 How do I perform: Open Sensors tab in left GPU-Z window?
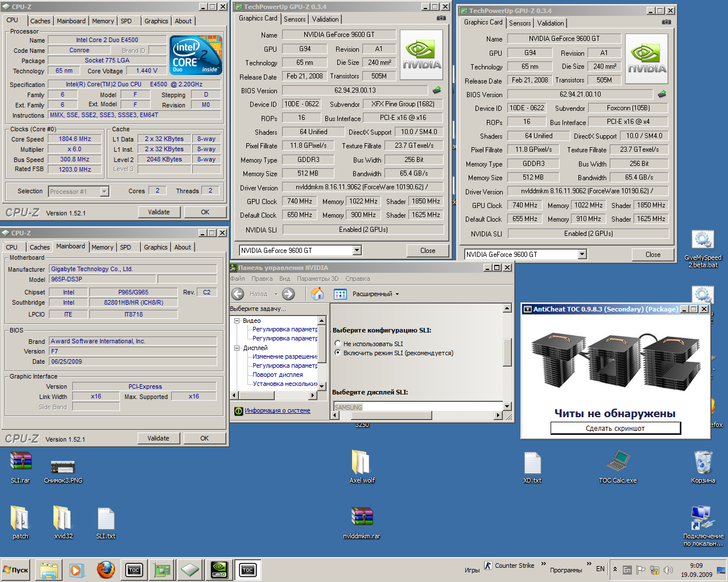[x=295, y=19]
